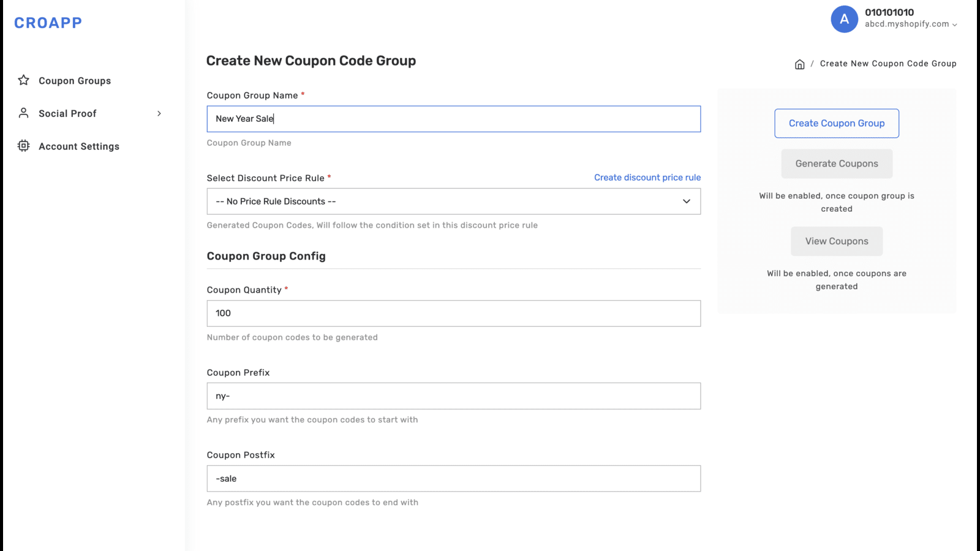Click Create Coupon Group button

(x=836, y=123)
